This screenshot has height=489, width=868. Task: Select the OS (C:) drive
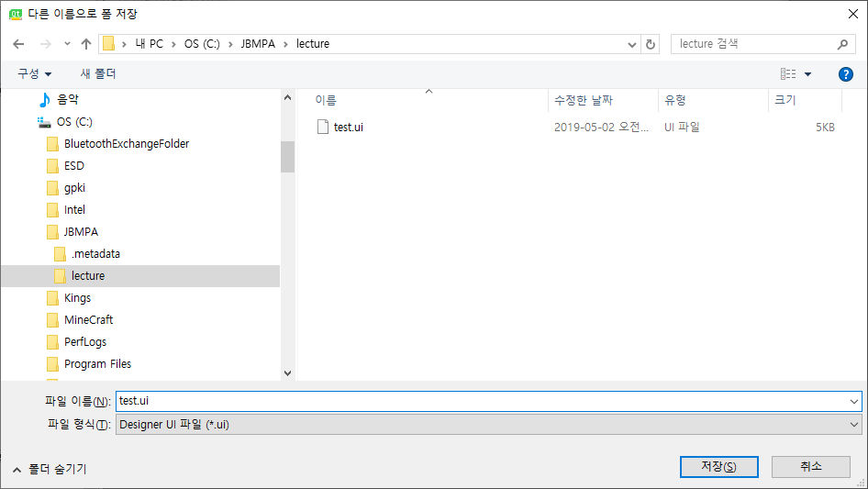click(x=74, y=122)
